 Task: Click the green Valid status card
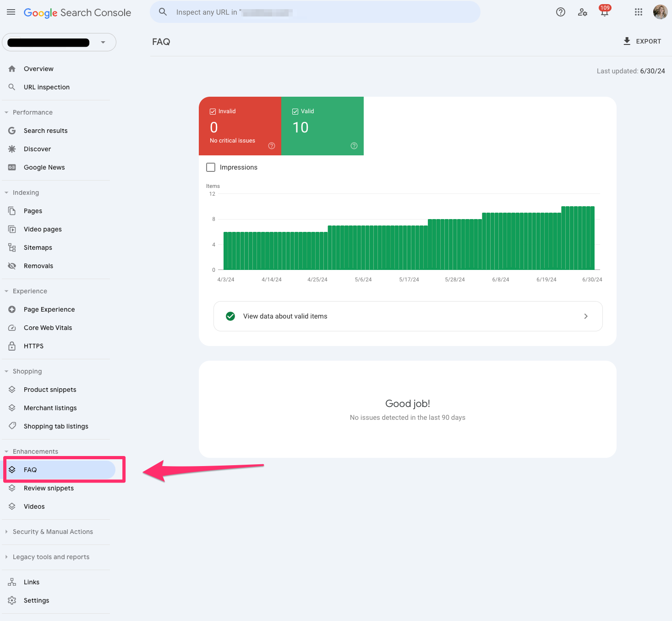tap(322, 126)
